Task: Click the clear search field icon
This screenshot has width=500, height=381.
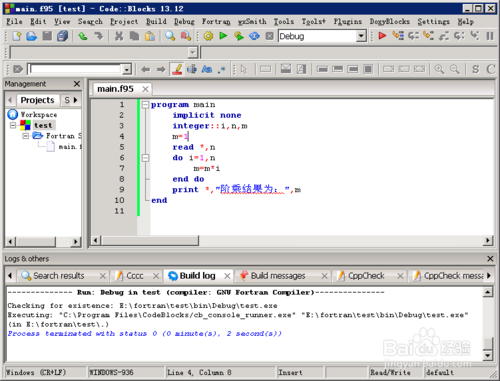Action: 18,69
